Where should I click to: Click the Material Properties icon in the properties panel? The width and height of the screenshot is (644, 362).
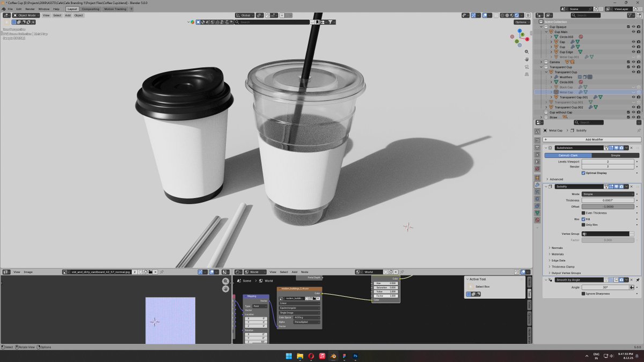537,220
